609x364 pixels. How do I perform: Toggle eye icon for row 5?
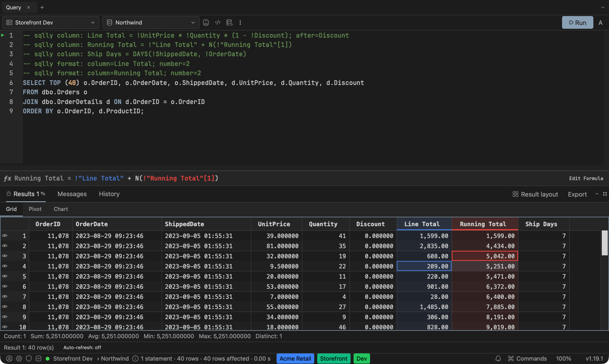pos(5,276)
